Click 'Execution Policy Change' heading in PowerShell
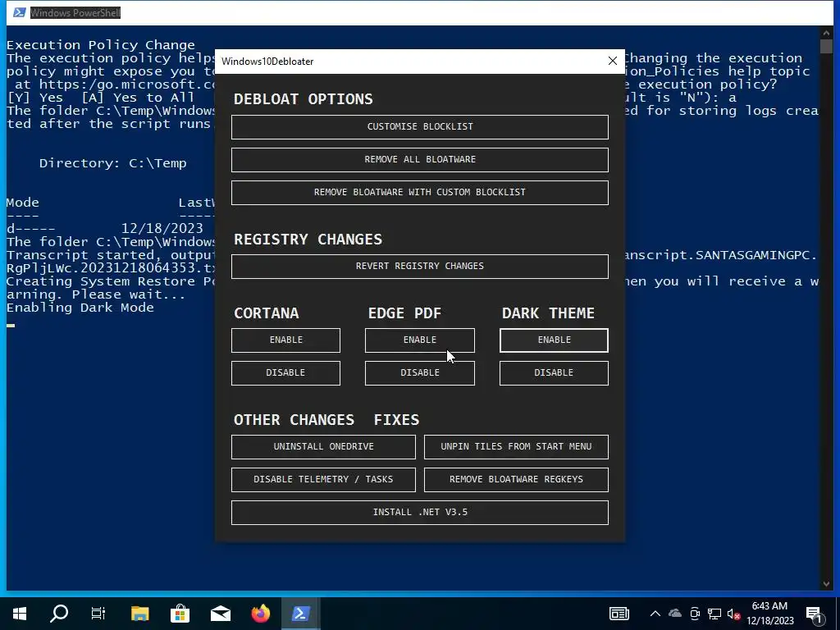This screenshot has width=840, height=630. (101, 45)
